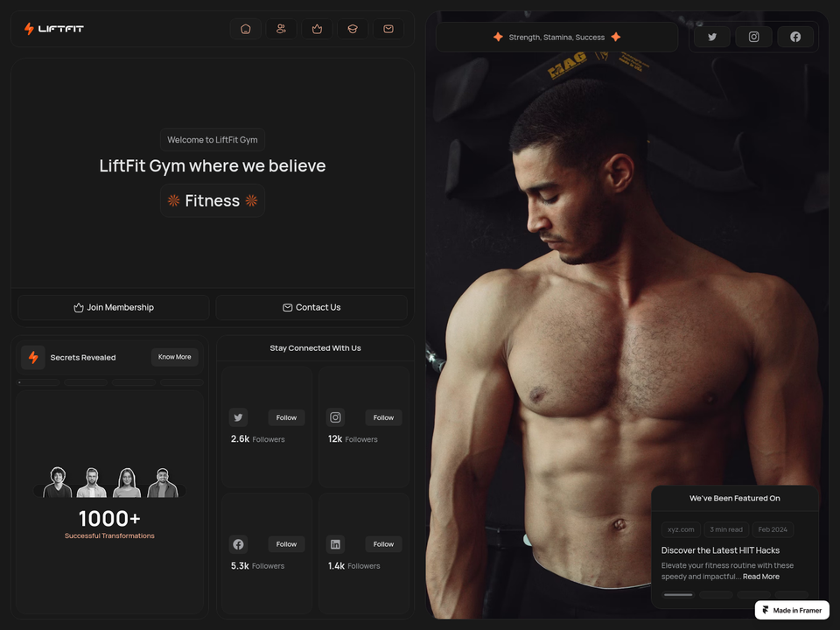Viewport: 840px width, 630px height.
Task: Click the first member avatar with curly hair
Action: point(58,482)
